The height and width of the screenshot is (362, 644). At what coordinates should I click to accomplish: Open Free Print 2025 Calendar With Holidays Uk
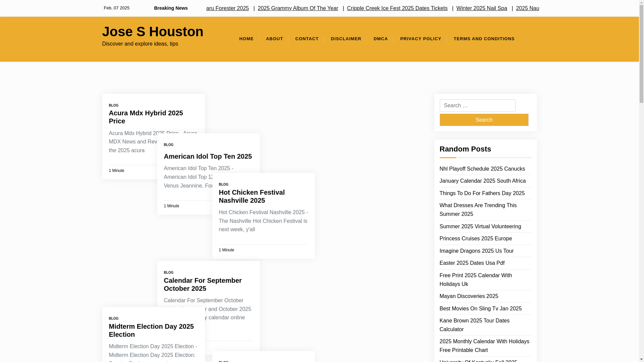point(476,280)
